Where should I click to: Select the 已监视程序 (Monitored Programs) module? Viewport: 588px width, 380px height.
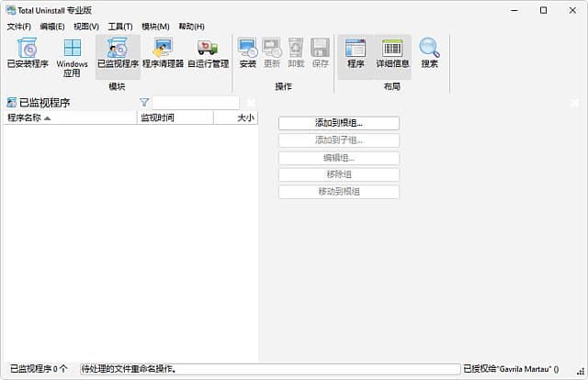pyautogui.click(x=118, y=54)
